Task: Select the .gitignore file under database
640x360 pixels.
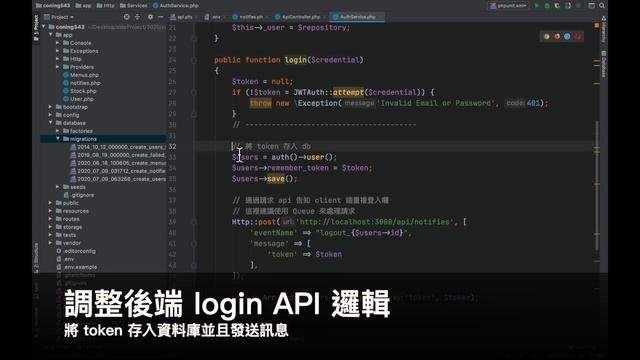Action: [79, 195]
